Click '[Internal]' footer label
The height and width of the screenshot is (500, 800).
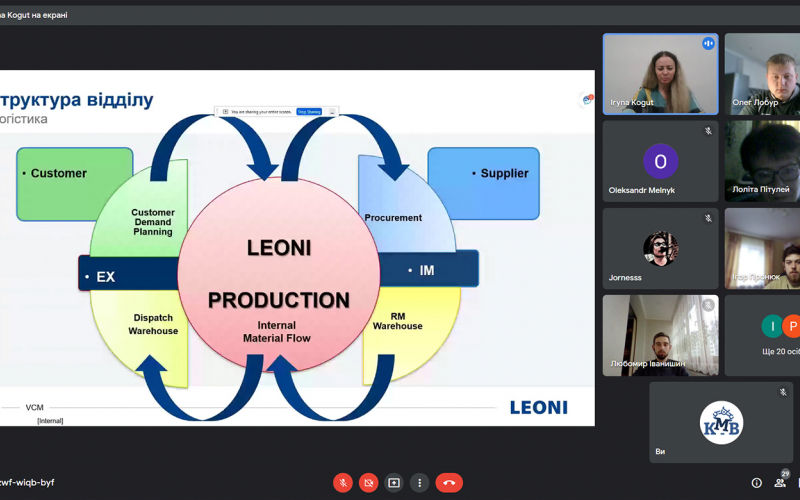(50, 421)
